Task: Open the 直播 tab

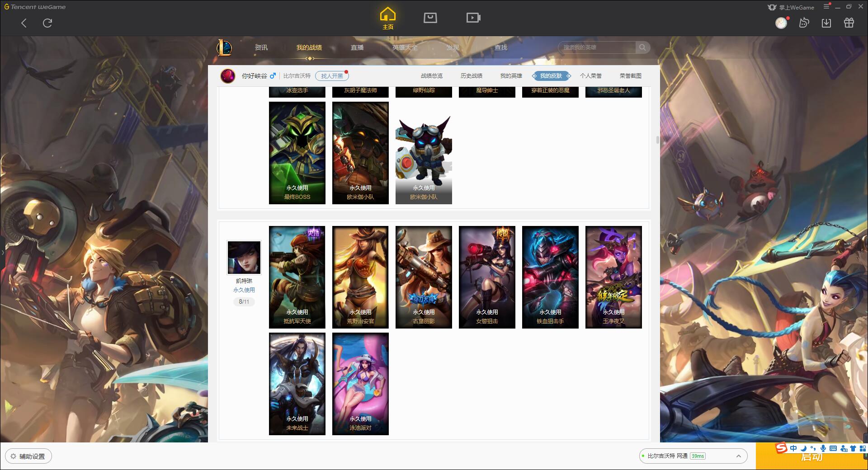Action: (357, 47)
